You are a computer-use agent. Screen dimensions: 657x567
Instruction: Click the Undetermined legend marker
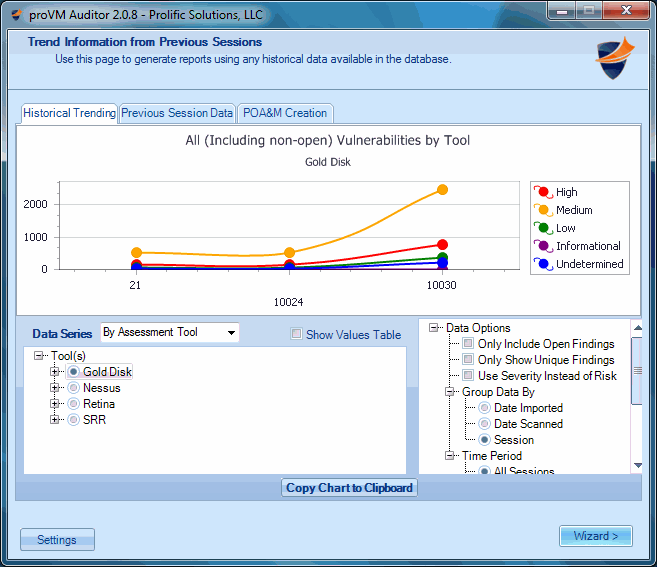543,264
